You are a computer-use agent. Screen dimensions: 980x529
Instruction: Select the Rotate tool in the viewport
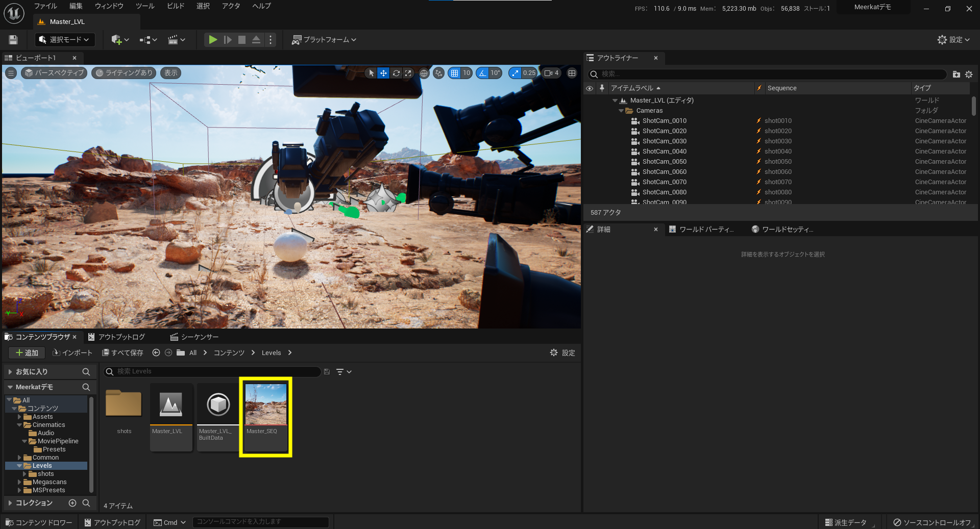(x=396, y=73)
